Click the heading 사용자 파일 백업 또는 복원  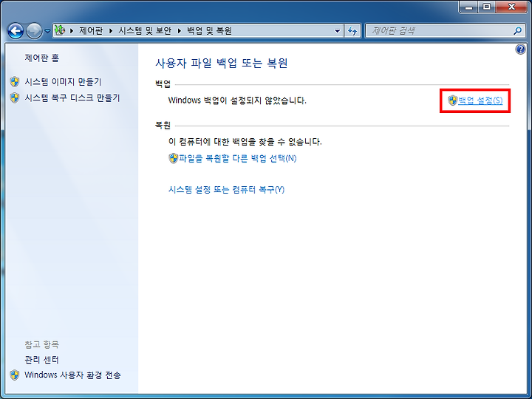[222, 64]
